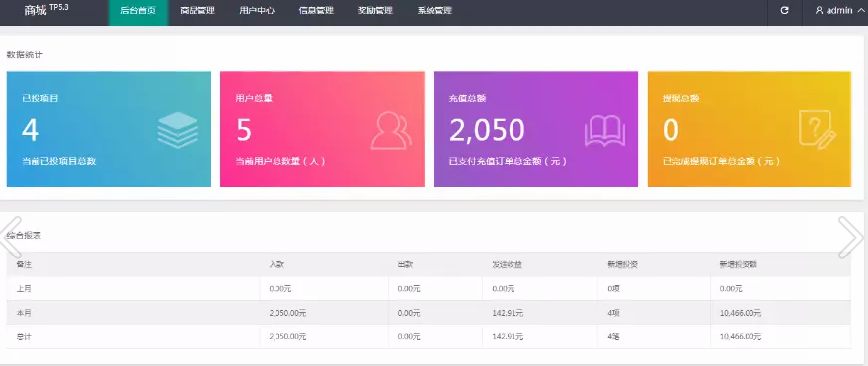The height and width of the screenshot is (366, 868).
Task: Click 出款 0.00元 in 总计 row
Action: [409, 336]
